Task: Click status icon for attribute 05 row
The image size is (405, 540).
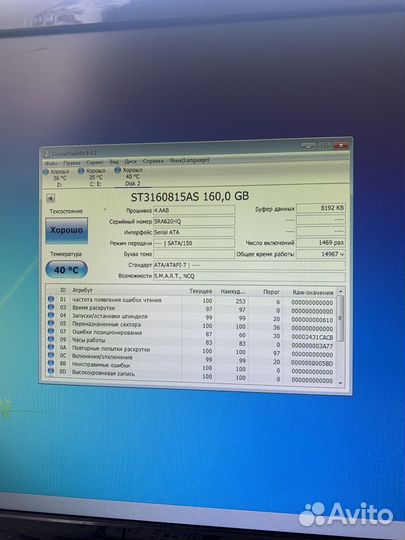Action: tap(51, 323)
